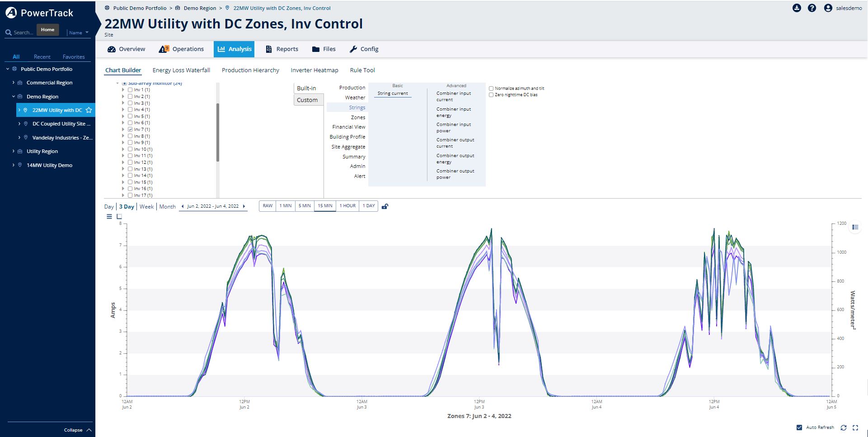
Task: Click the refresh chart icon
Action: [843, 428]
